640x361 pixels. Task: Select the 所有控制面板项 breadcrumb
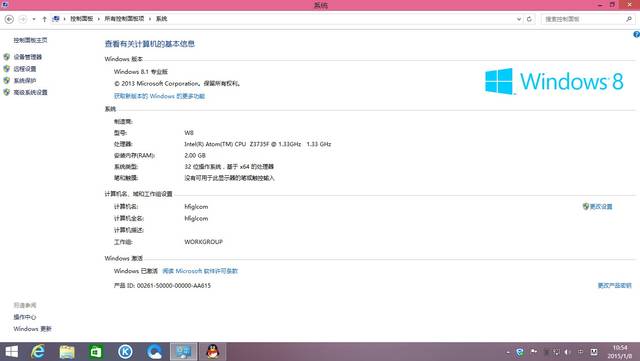[x=124, y=19]
